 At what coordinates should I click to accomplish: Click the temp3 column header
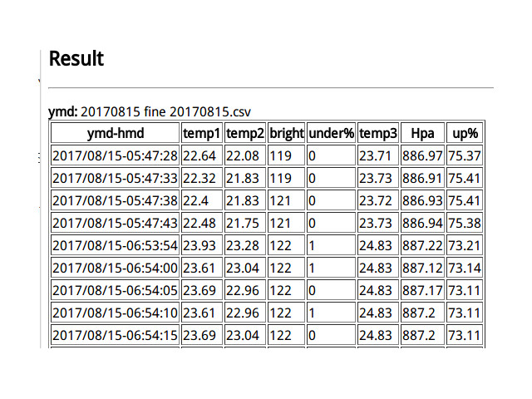point(377,133)
